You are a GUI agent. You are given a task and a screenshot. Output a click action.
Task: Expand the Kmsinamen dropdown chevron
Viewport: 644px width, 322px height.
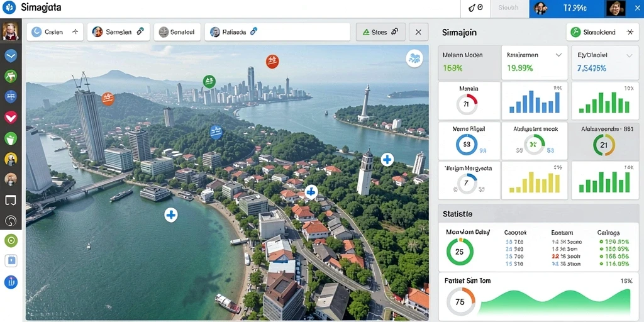(x=558, y=55)
